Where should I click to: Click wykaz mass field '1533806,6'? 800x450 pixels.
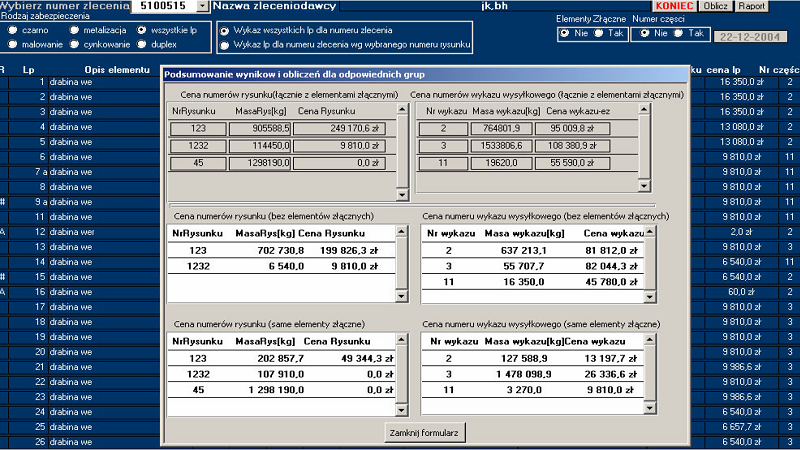pyautogui.click(x=501, y=146)
